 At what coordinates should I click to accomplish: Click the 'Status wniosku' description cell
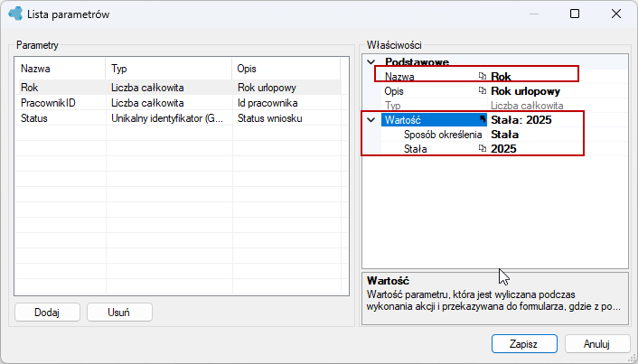(x=270, y=118)
